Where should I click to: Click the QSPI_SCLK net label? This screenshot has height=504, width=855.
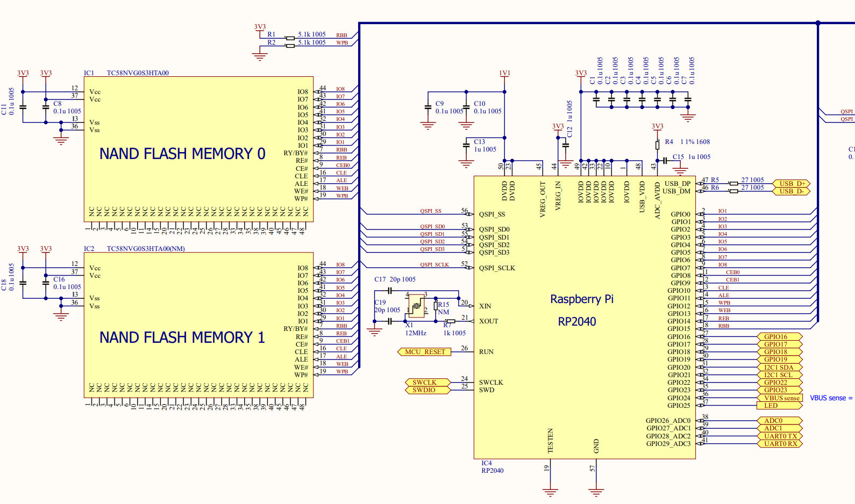click(x=434, y=265)
